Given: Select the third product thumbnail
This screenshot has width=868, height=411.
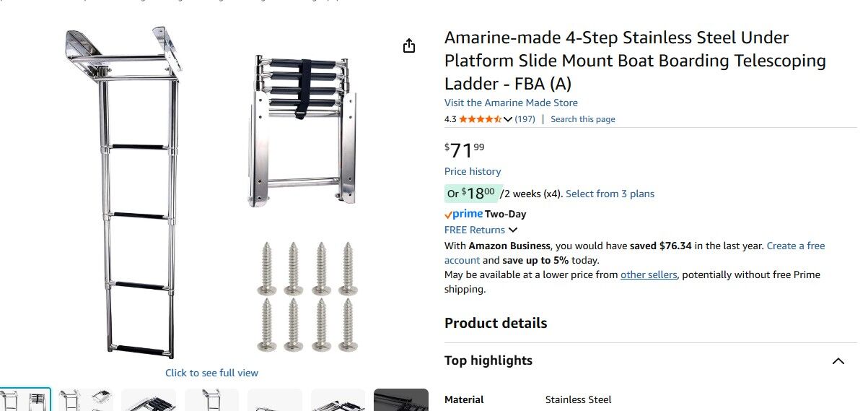Looking at the screenshot, I should 149,400.
